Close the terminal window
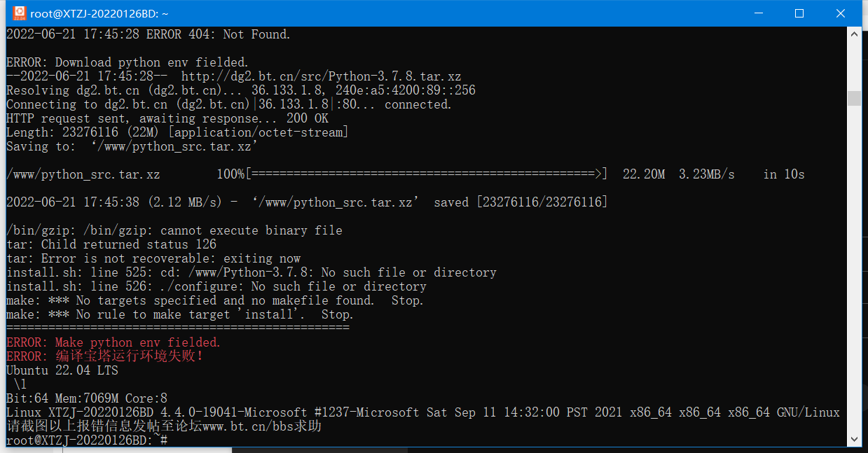 [x=841, y=13]
